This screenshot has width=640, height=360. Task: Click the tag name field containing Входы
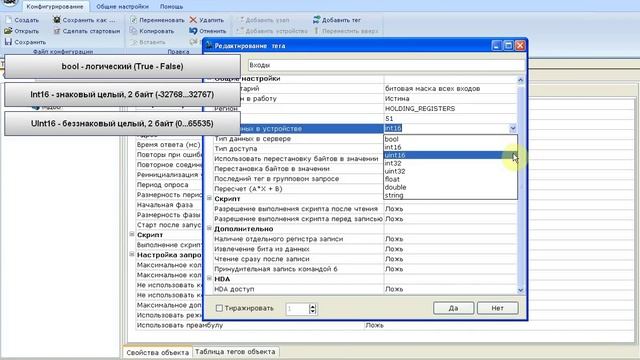(x=386, y=65)
